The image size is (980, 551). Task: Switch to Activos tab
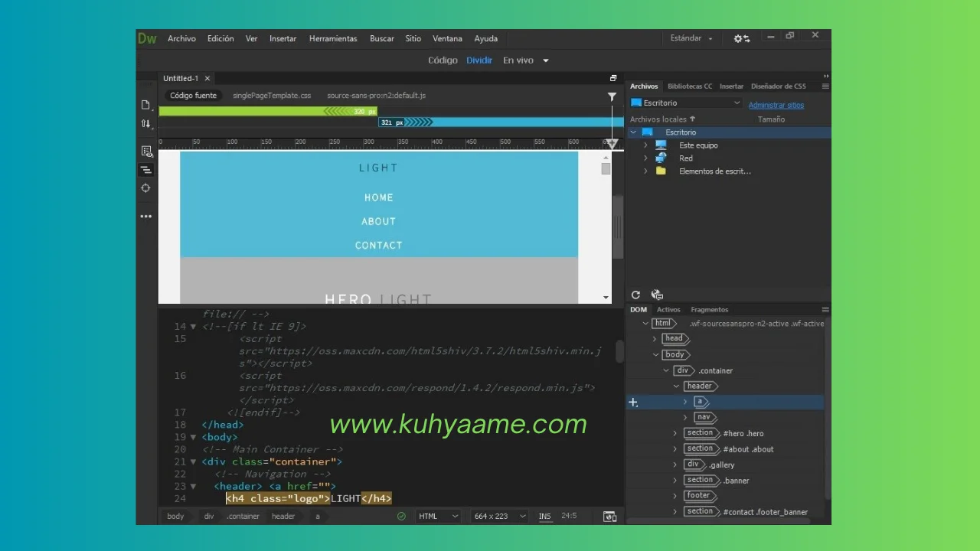(668, 310)
